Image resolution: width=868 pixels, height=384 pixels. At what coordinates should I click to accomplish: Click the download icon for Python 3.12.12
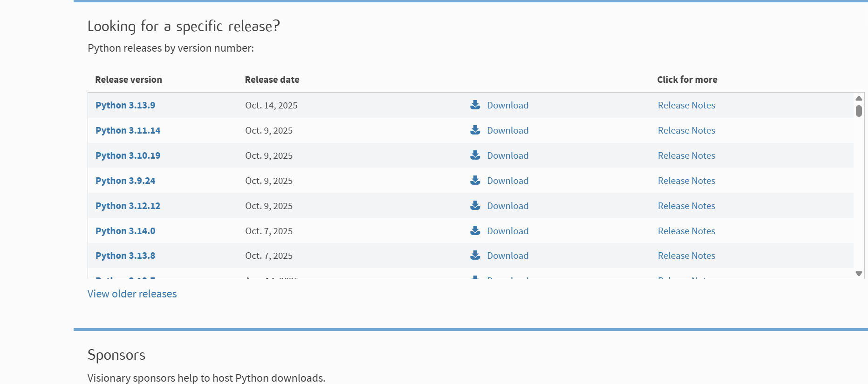475,205
